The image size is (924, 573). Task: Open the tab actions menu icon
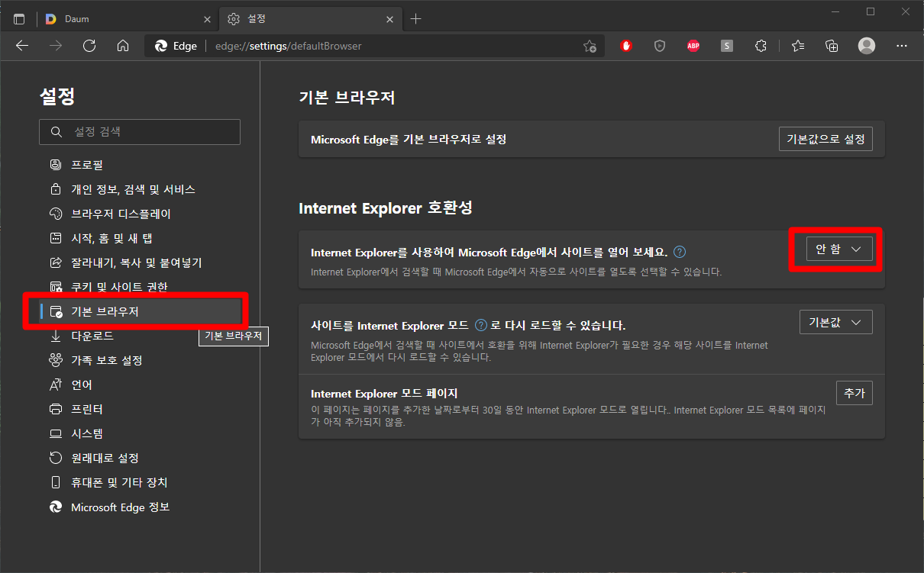19,19
